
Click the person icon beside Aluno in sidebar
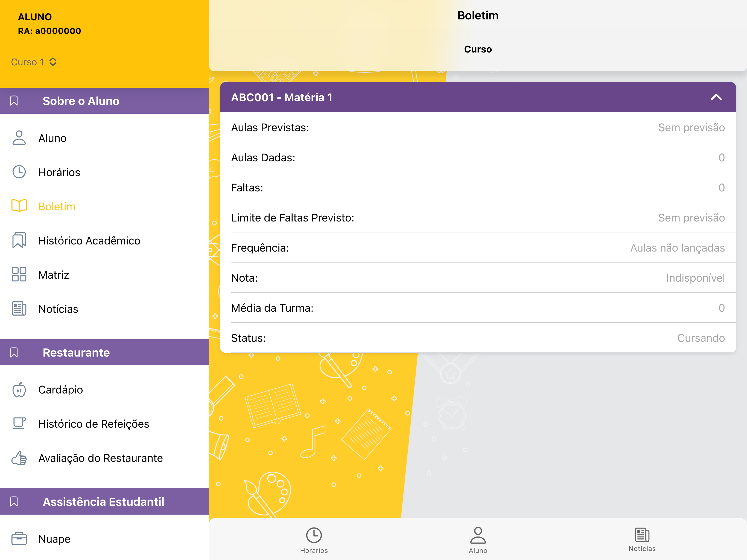click(x=19, y=138)
